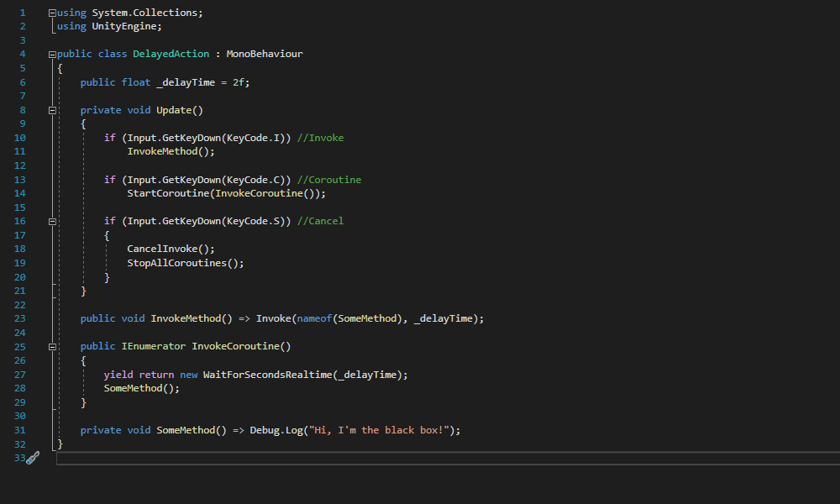This screenshot has width=840, height=504.
Task: Click the screwdriver quick actions icon on line 33
Action: [x=33, y=458]
